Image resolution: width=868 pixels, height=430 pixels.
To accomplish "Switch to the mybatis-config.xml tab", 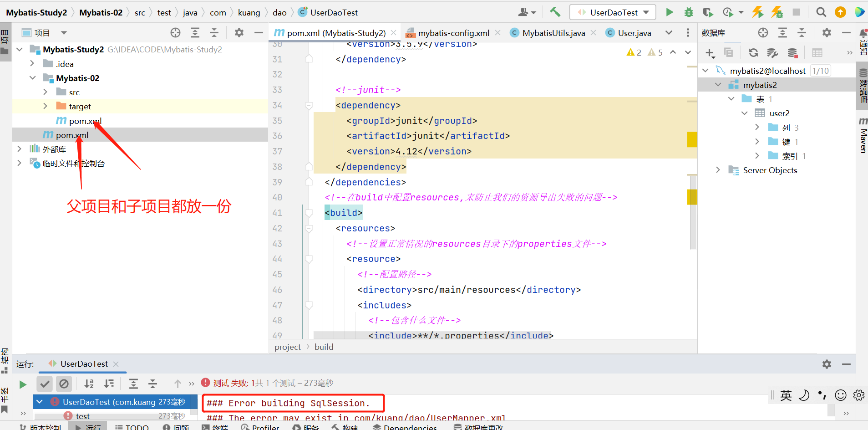I will tap(452, 32).
